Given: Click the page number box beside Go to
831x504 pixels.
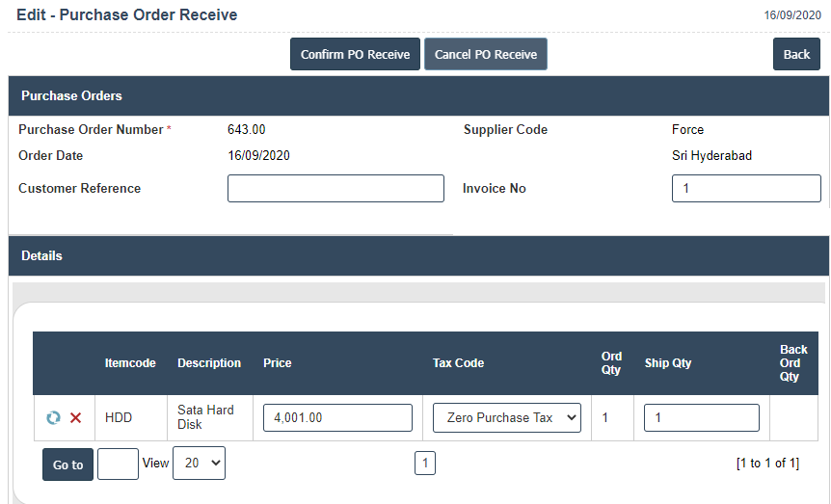Looking at the screenshot, I should [x=118, y=464].
